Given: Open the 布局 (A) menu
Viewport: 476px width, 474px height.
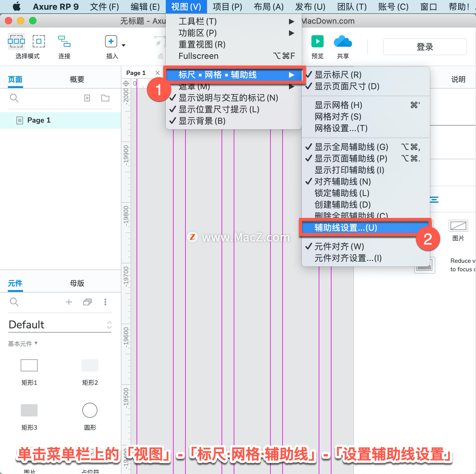Looking at the screenshot, I should pyautogui.click(x=269, y=6).
